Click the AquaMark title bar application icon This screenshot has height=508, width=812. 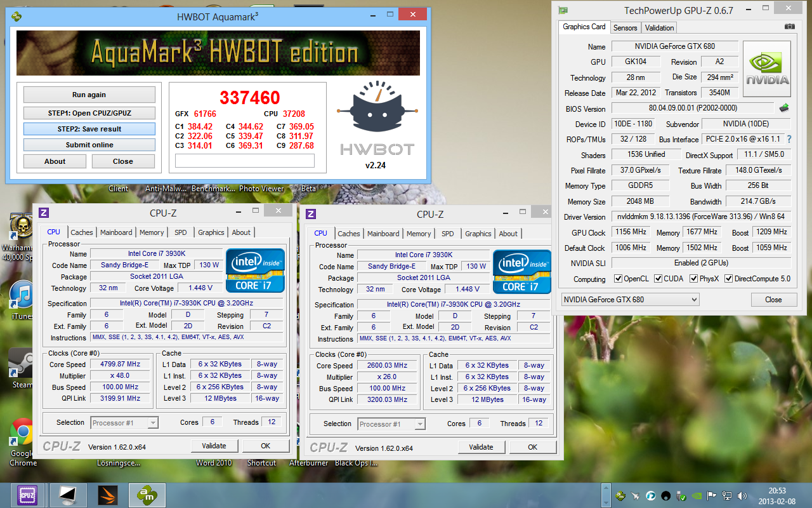click(16, 16)
